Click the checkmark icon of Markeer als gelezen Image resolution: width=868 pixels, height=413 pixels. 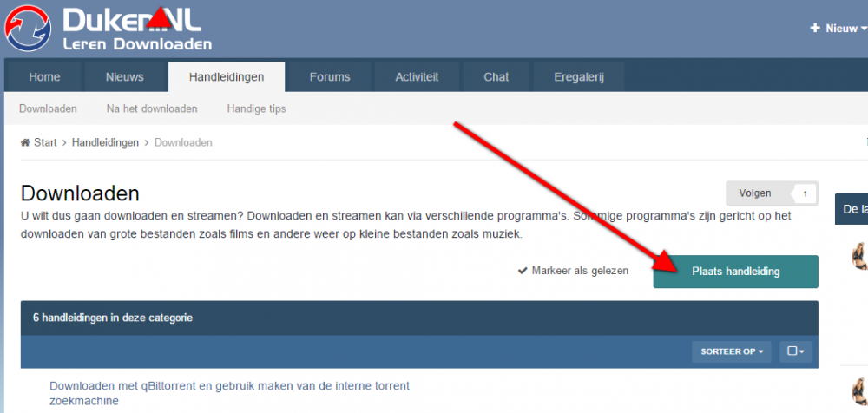[x=523, y=271]
